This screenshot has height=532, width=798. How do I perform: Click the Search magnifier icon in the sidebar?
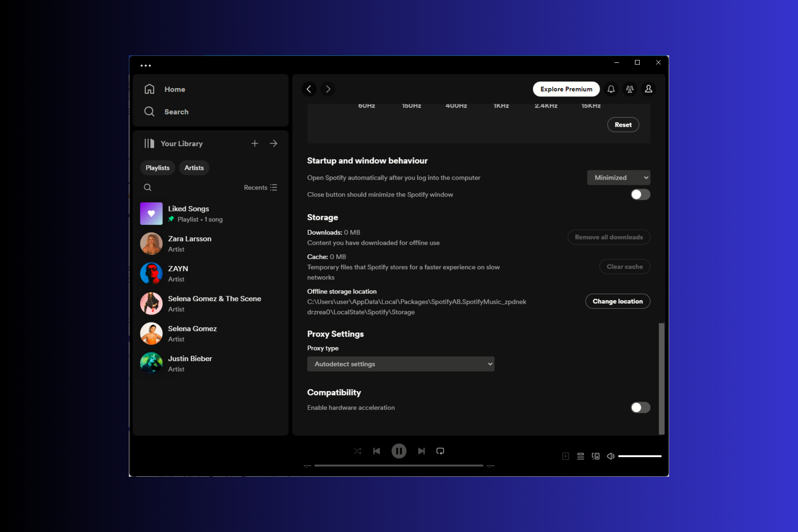(x=149, y=112)
